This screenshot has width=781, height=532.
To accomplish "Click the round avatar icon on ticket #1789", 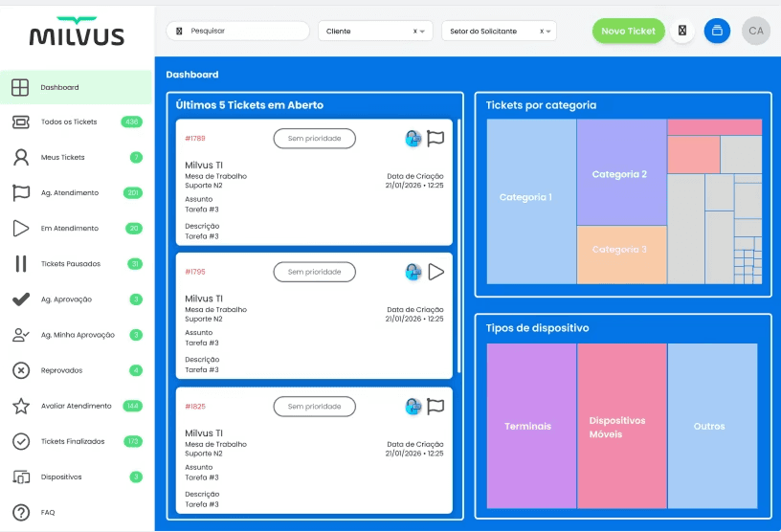I will tap(413, 139).
